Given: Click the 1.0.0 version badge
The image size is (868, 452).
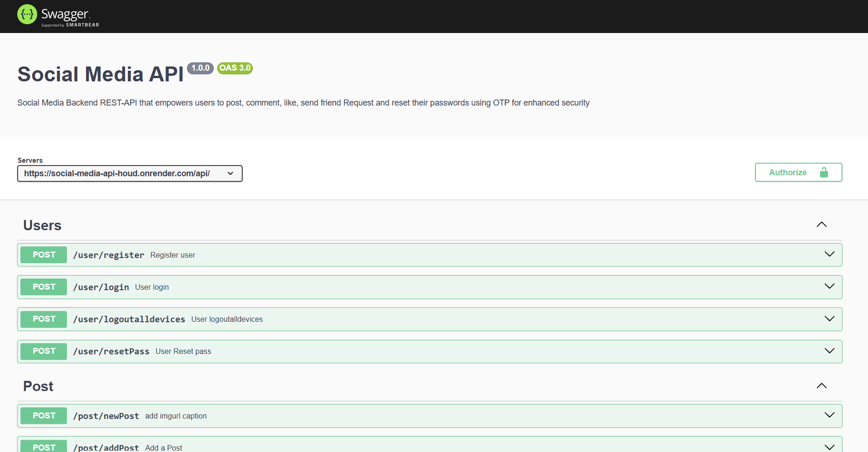Looking at the screenshot, I should point(200,68).
